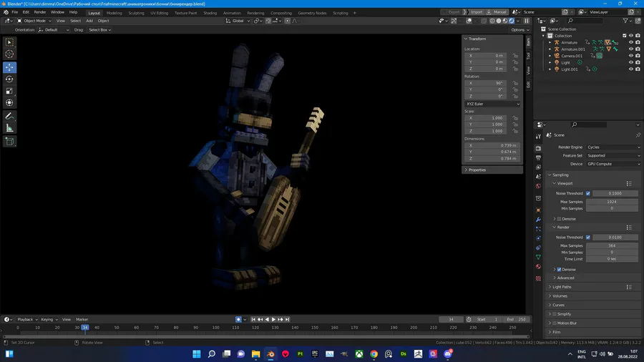Activate the Annotate tool

click(9, 116)
